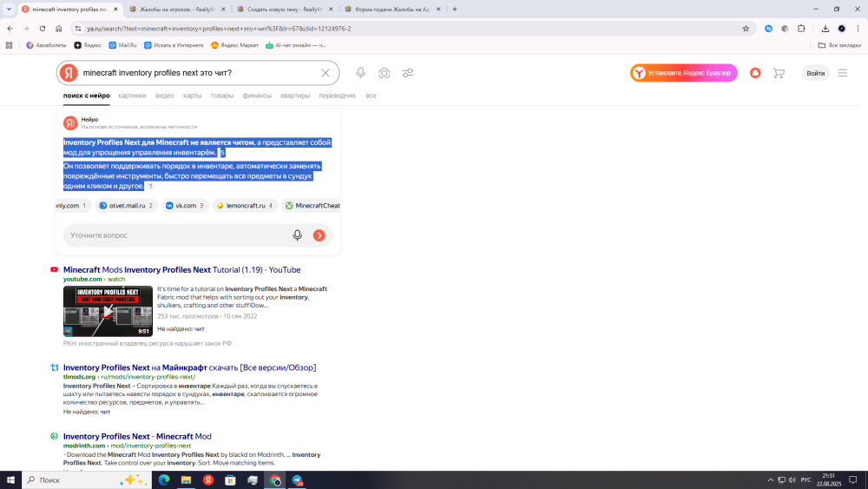Play the YouTube tutorial video thumbnail
The height and width of the screenshot is (489, 868).
[x=108, y=311]
